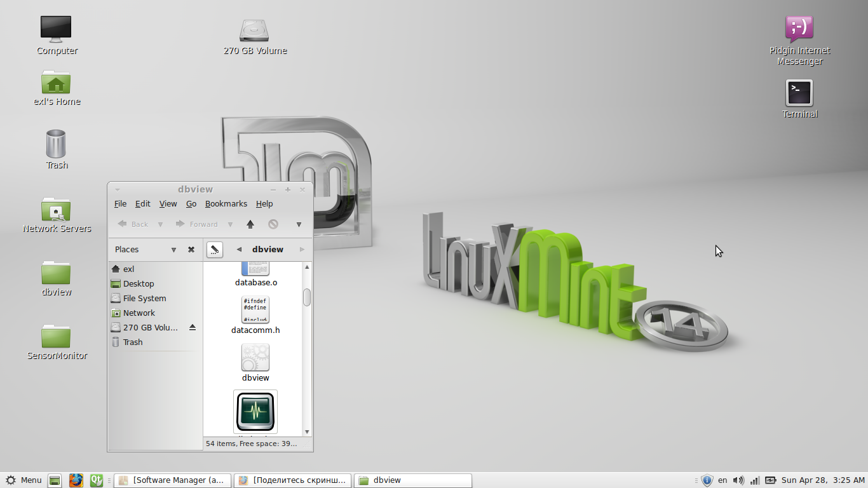Open the 270 GB Volume desktop icon

[255, 30]
